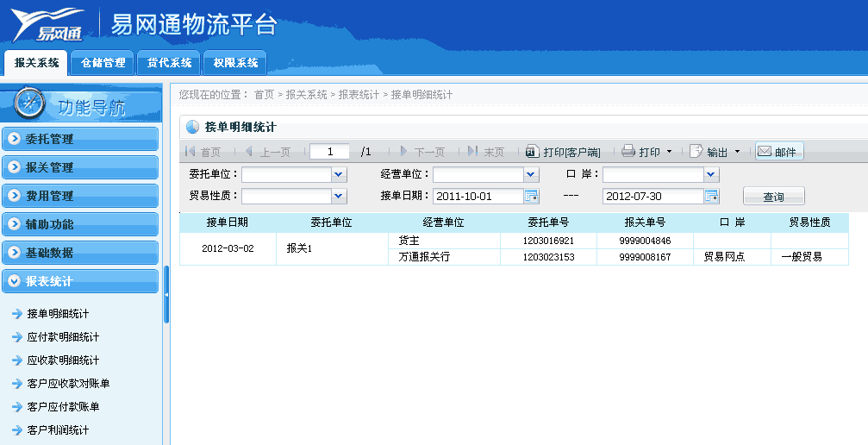Open the 委托单位 dropdown list
Screen dimensions: 868x445
[x=339, y=174]
